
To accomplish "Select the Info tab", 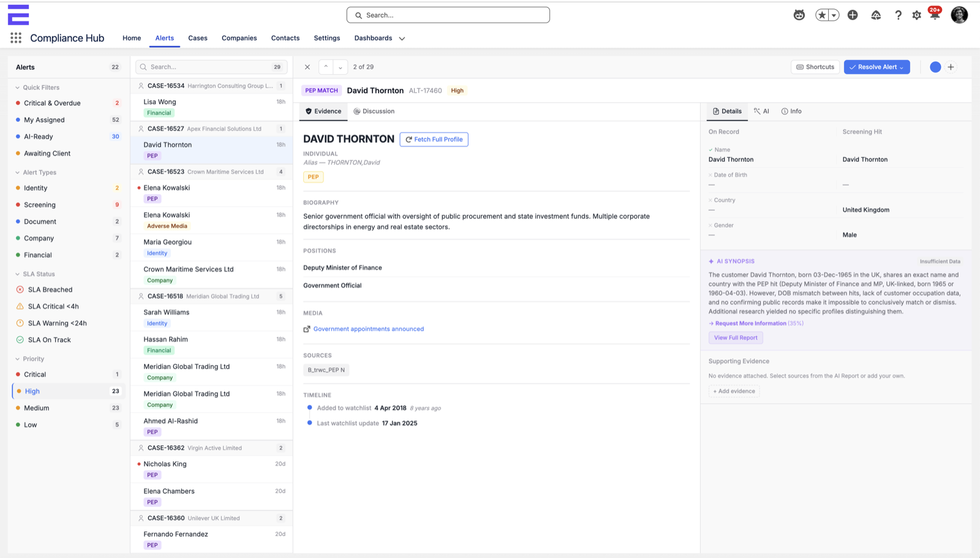I will pos(791,111).
